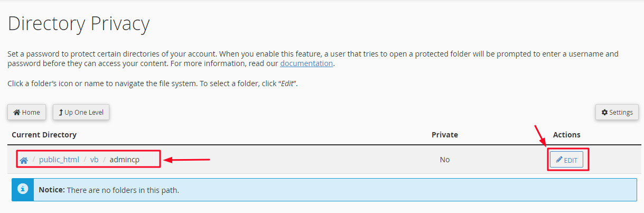Screen dimensions: 644x213
Task: Click the house icon on the Home button
Action: [17, 112]
